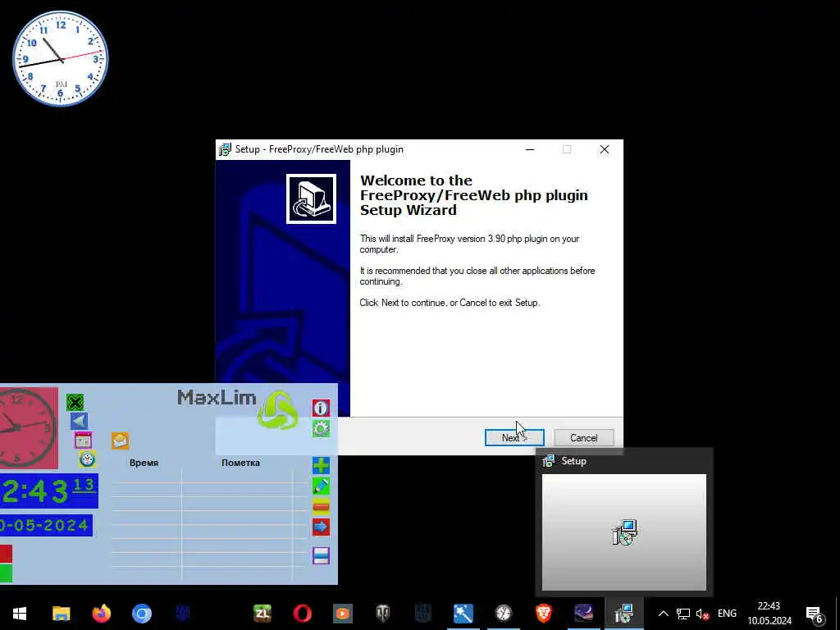Click the red analog clock in MaxLim
840x630 pixels.
pos(29,428)
